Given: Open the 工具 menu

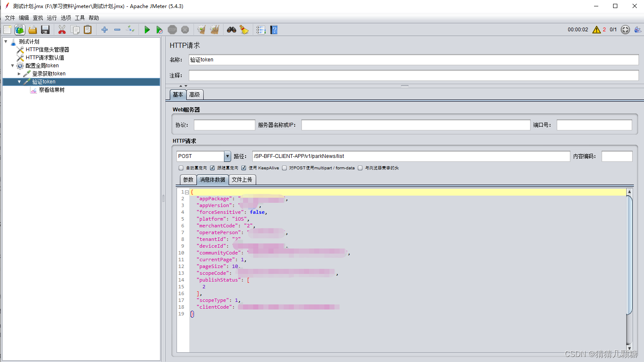Looking at the screenshot, I should point(80,18).
